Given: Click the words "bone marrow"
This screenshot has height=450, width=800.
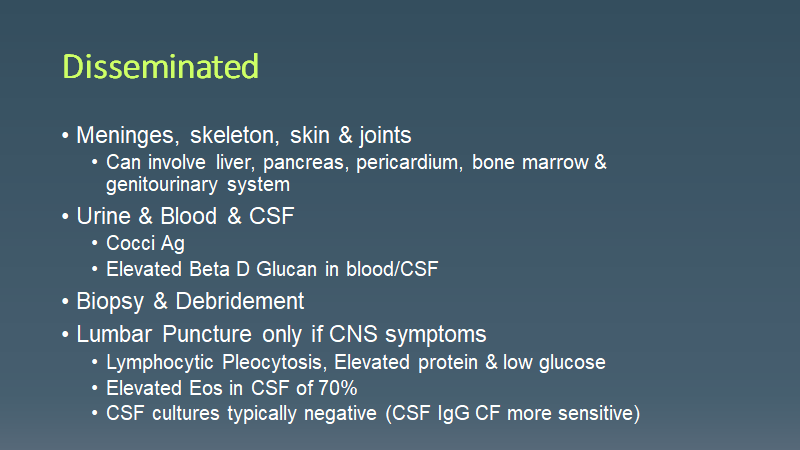Looking at the screenshot, I should tap(532, 163).
